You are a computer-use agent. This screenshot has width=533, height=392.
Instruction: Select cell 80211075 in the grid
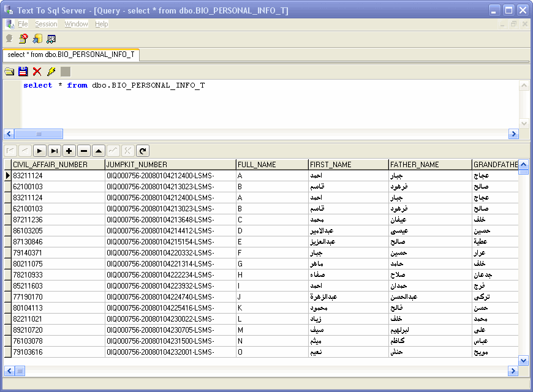tap(58, 264)
